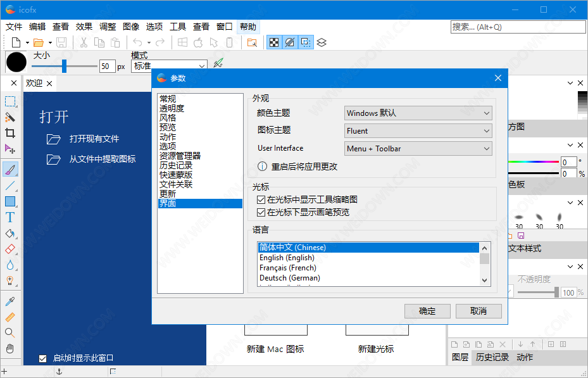
Task: Select the Text tool
Action: pyautogui.click(x=10, y=217)
